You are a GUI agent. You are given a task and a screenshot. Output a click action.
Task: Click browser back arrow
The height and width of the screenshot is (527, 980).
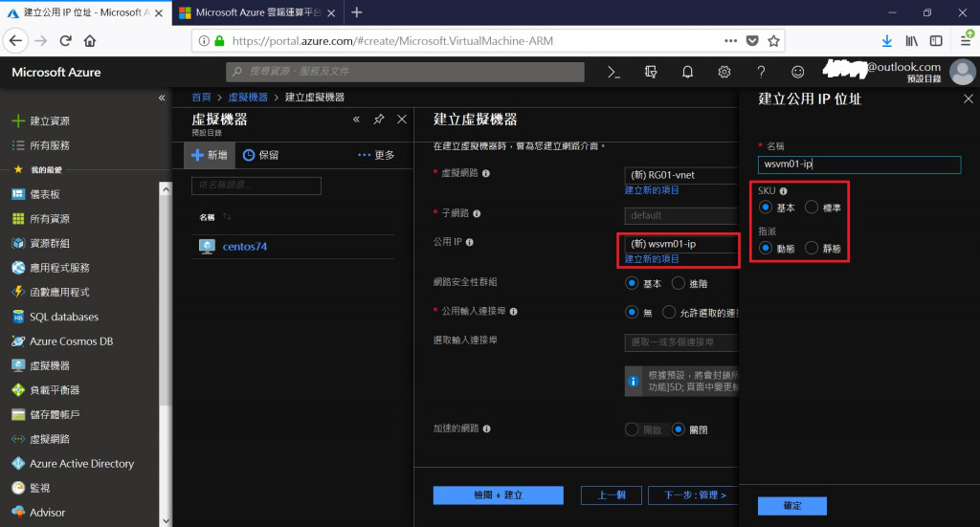click(x=15, y=41)
